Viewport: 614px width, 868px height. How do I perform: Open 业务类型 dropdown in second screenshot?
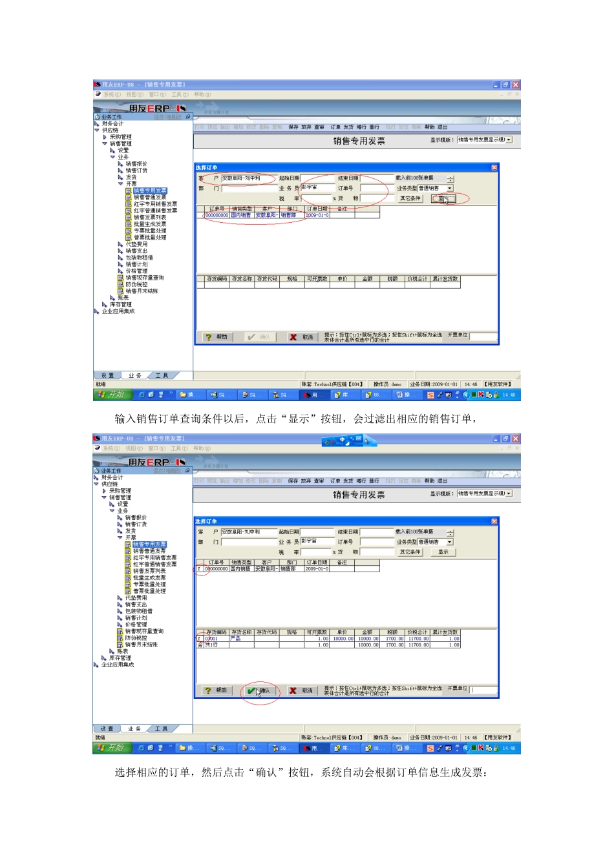coord(449,542)
